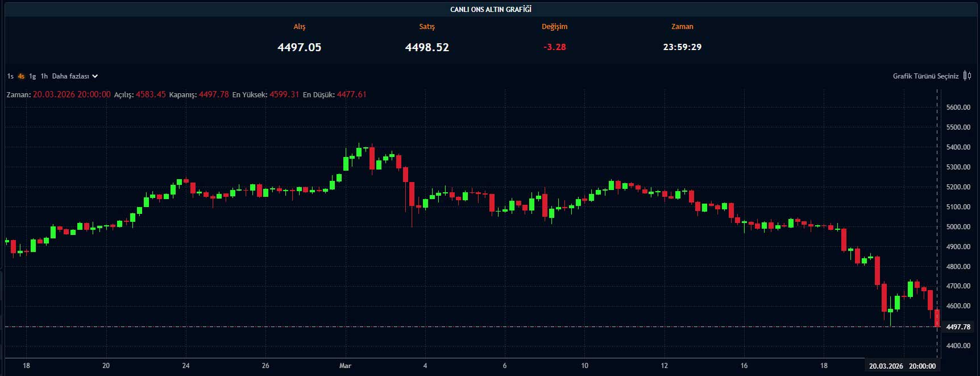Switch to the 1s time interval

click(x=10, y=76)
